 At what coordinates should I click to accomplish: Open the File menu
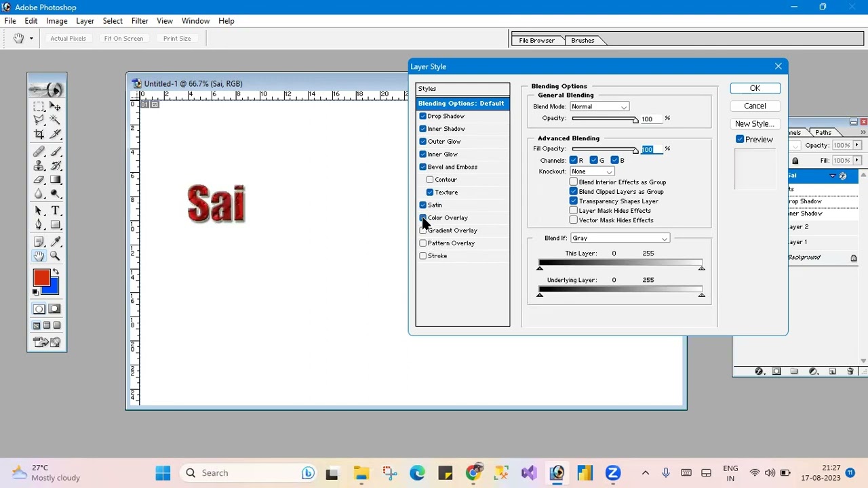tap(10, 21)
